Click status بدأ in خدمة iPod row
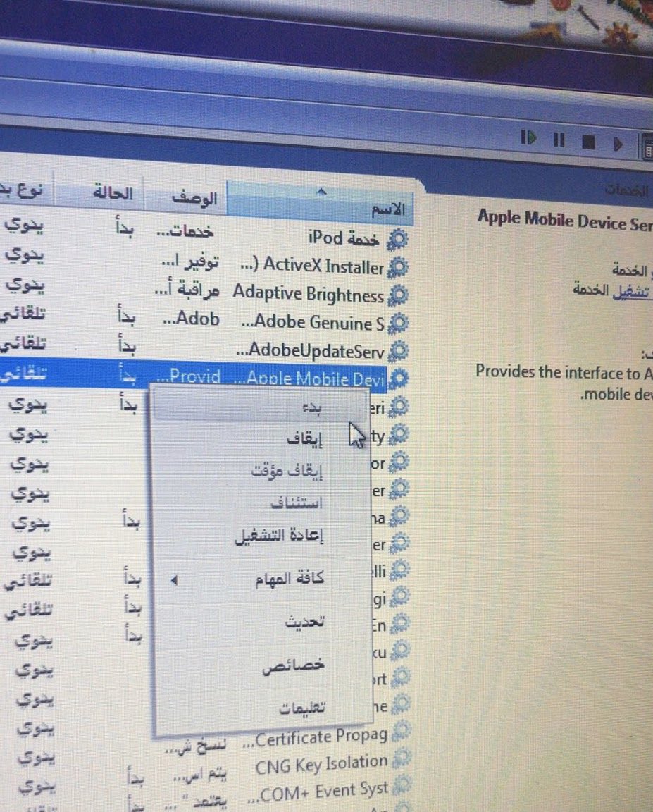The height and width of the screenshot is (812, 653). tap(125, 227)
